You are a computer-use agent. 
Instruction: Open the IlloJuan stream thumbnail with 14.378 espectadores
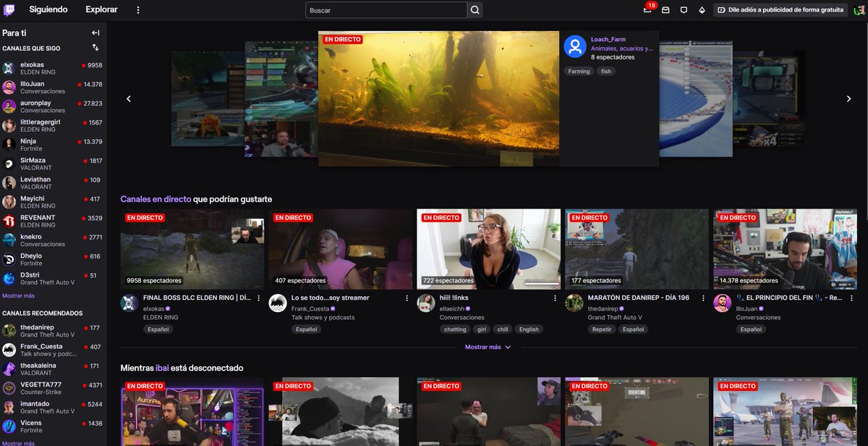coord(785,249)
